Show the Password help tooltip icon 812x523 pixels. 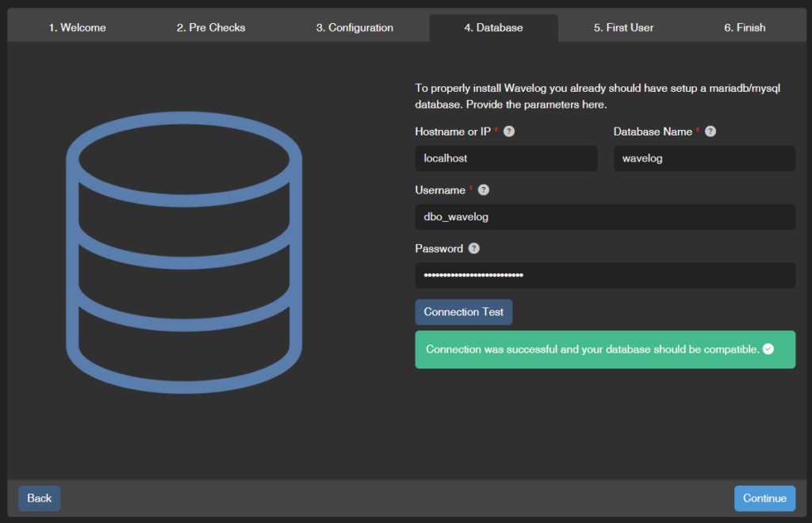474,248
